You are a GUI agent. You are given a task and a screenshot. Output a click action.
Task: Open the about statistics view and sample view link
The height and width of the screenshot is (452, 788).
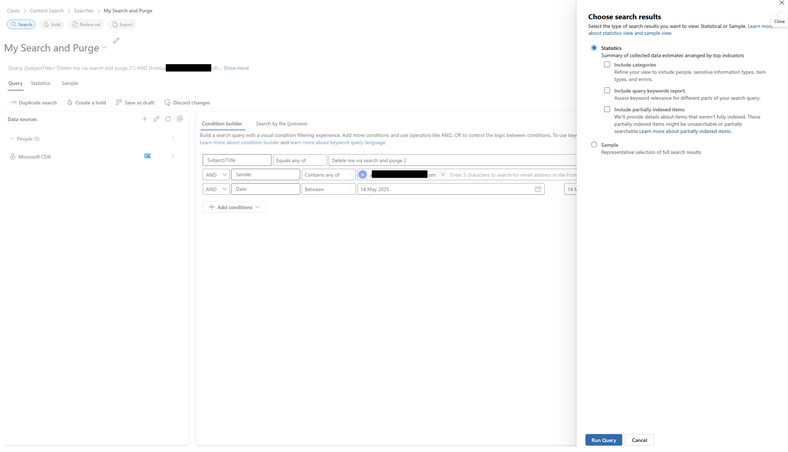point(630,33)
